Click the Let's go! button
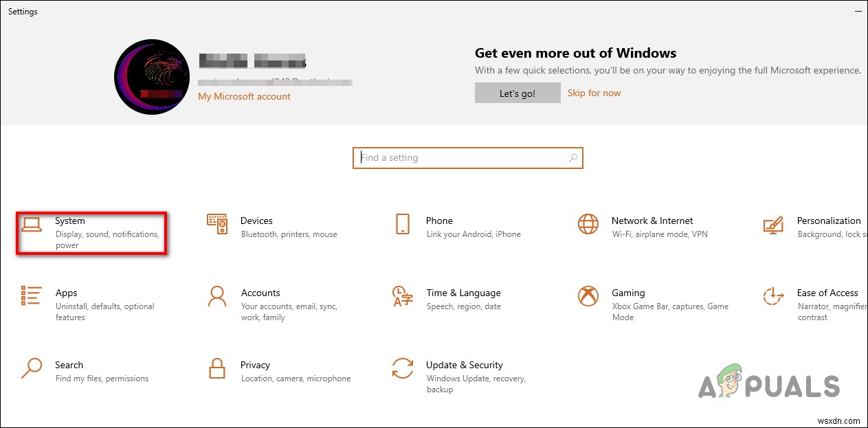Image resolution: width=868 pixels, height=428 pixels. tap(518, 93)
